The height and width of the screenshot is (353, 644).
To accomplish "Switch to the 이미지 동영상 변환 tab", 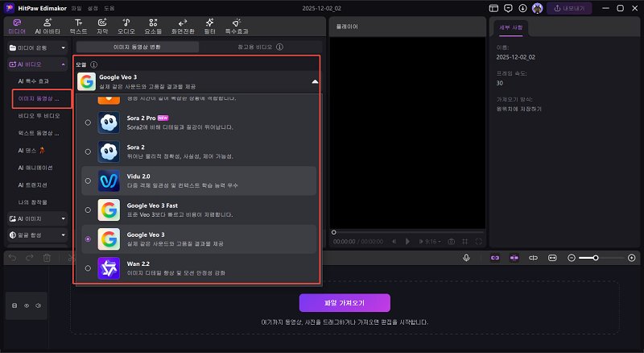I will pos(137,47).
